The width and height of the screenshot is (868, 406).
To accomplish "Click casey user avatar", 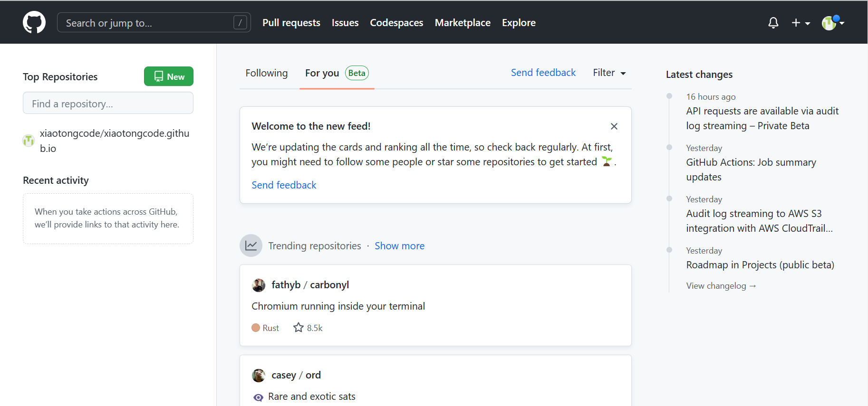I will (259, 375).
